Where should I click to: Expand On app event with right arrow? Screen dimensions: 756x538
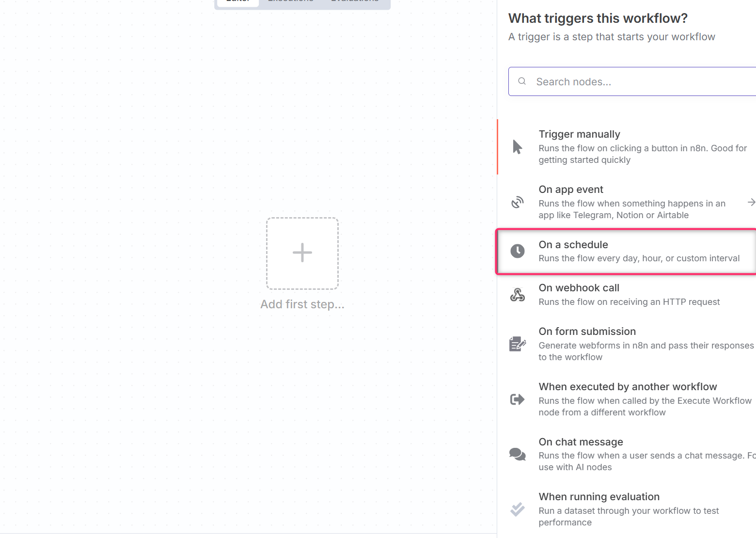point(751,202)
